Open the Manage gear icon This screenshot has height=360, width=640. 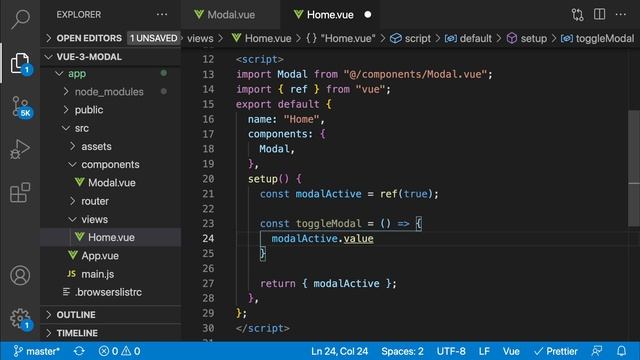(x=20, y=318)
